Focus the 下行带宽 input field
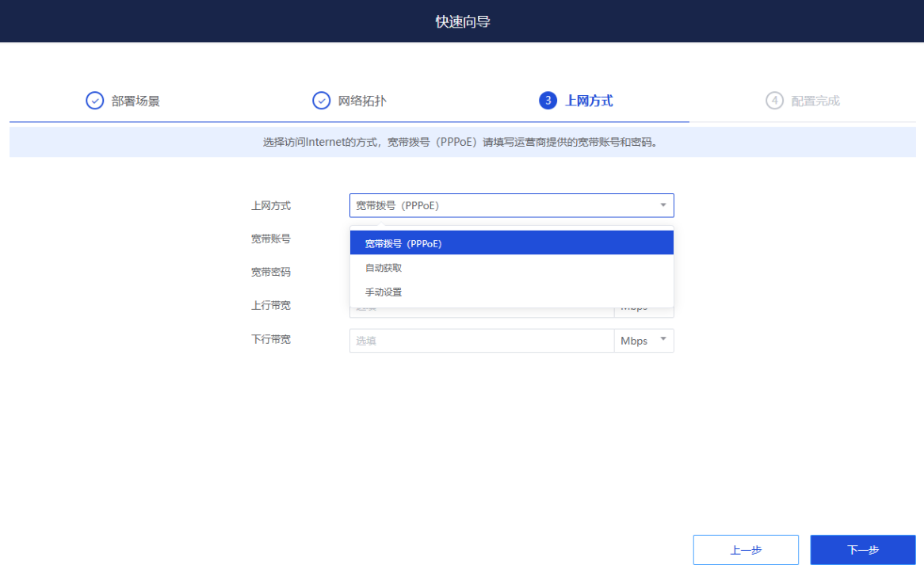Viewport: 924px width, 569px height. [481, 341]
